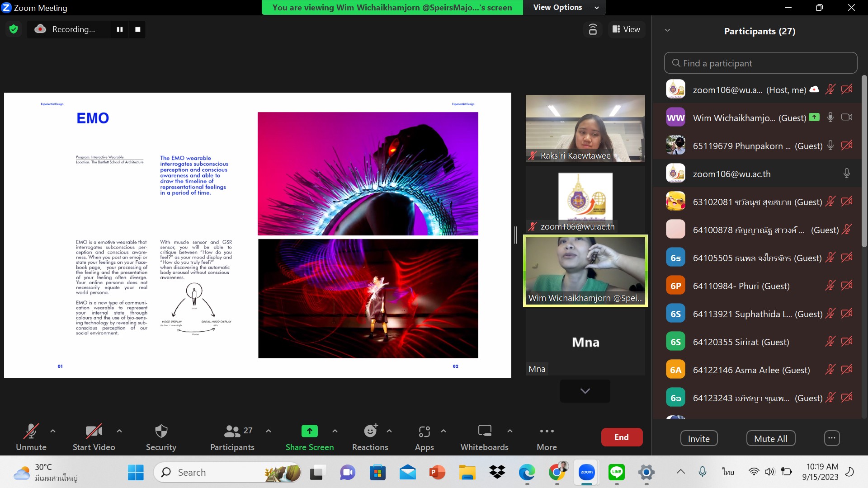
Task: Click the green Share Screen icon
Action: tap(309, 431)
